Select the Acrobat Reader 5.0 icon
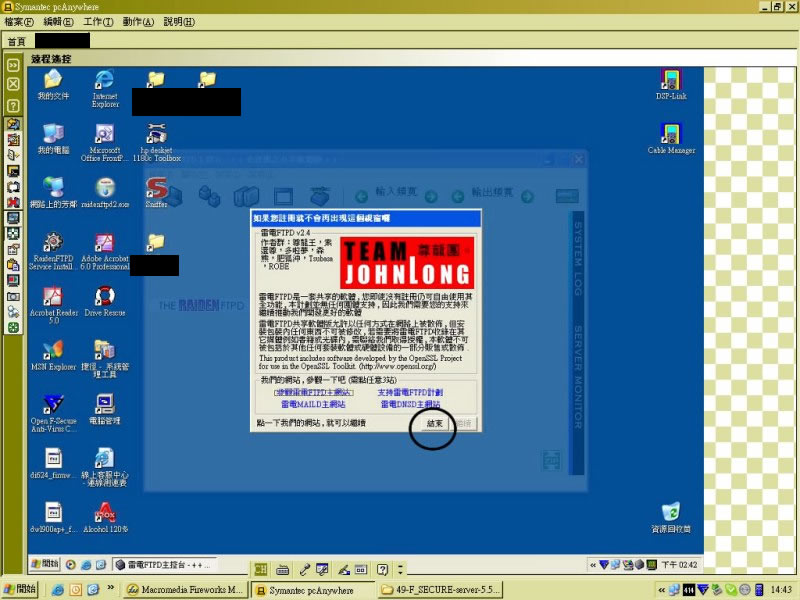The image size is (800, 600). click(x=54, y=305)
